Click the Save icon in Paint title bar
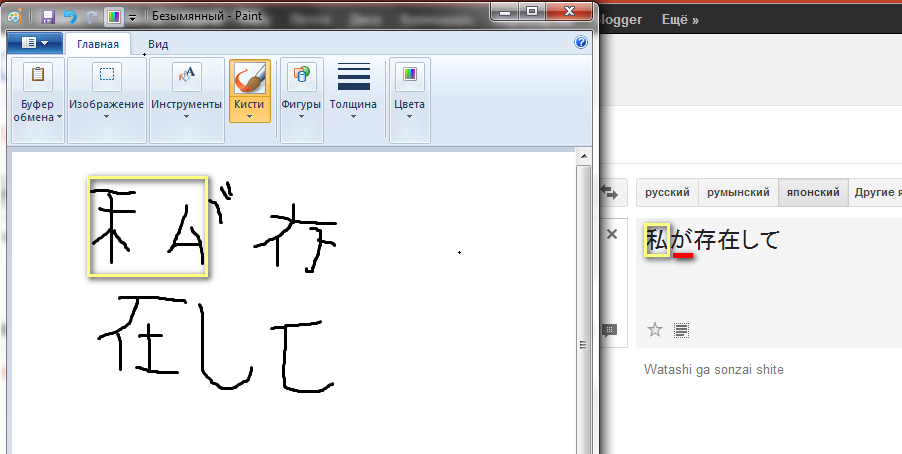This screenshot has height=454, width=902. [x=48, y=17]
